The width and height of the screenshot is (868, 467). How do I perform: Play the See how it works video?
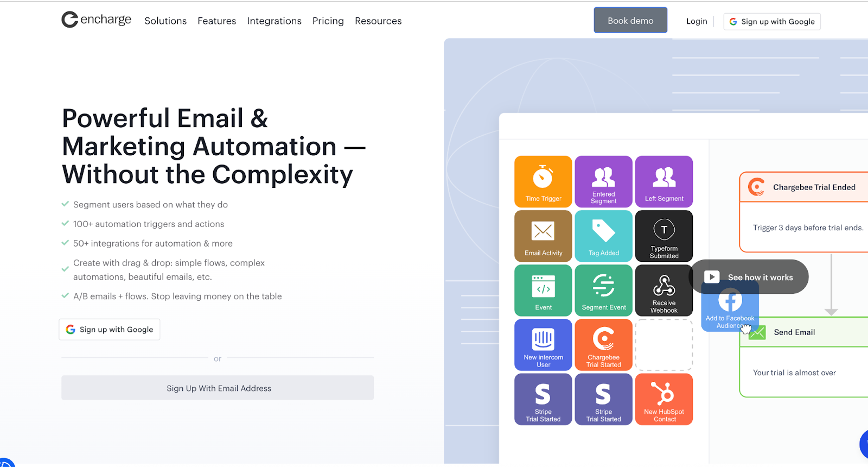point(749,277)
